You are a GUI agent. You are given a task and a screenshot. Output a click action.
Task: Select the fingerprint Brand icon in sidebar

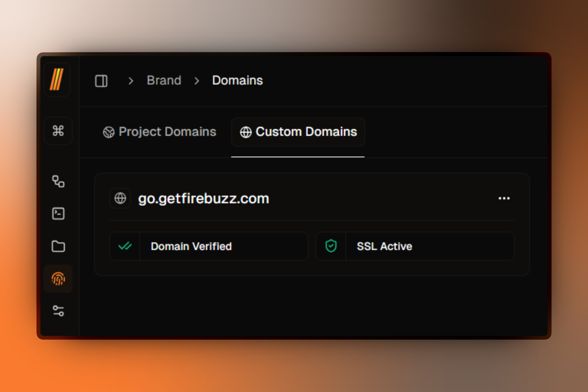(x=58, y=279)
